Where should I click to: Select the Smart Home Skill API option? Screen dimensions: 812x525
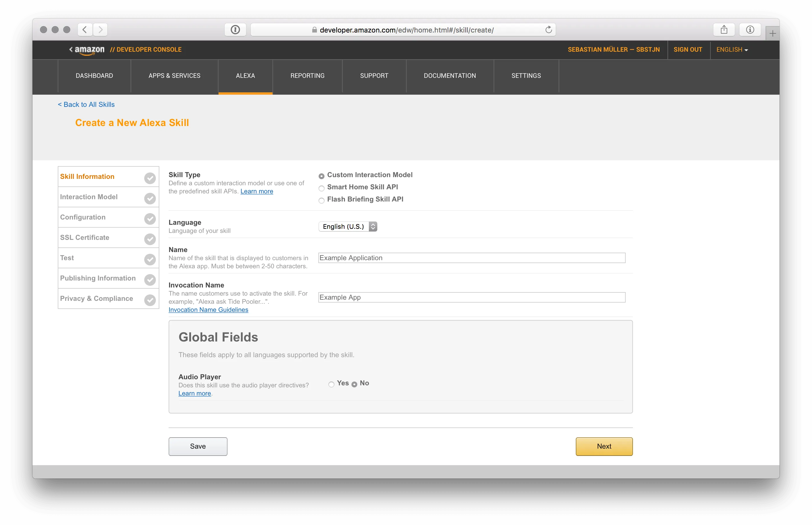[x=321, y=188]
